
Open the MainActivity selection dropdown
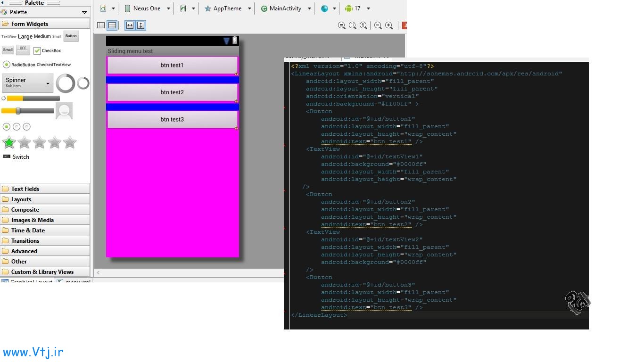[x=285, y=8]
